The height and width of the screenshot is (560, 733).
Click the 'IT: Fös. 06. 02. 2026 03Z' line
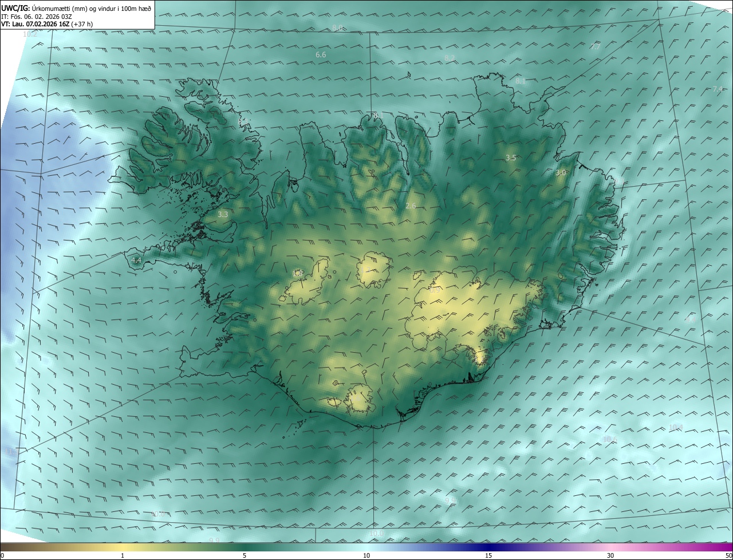click(36, 16)
